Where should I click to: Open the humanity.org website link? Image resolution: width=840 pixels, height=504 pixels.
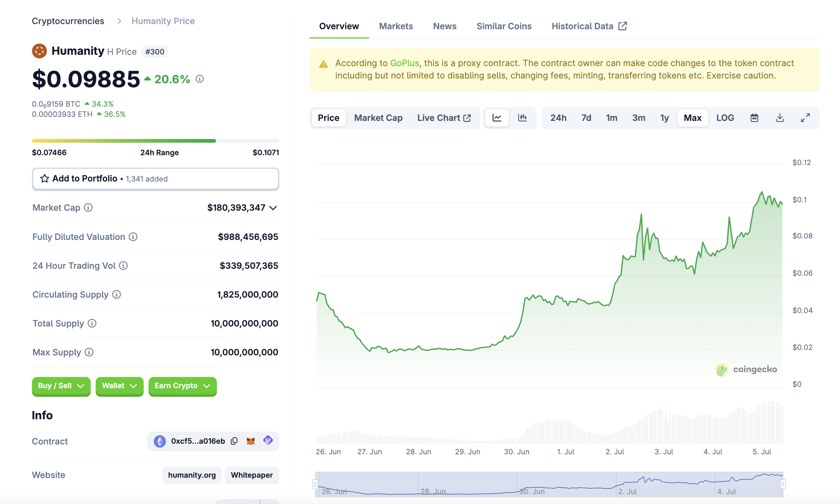(192, 475)
